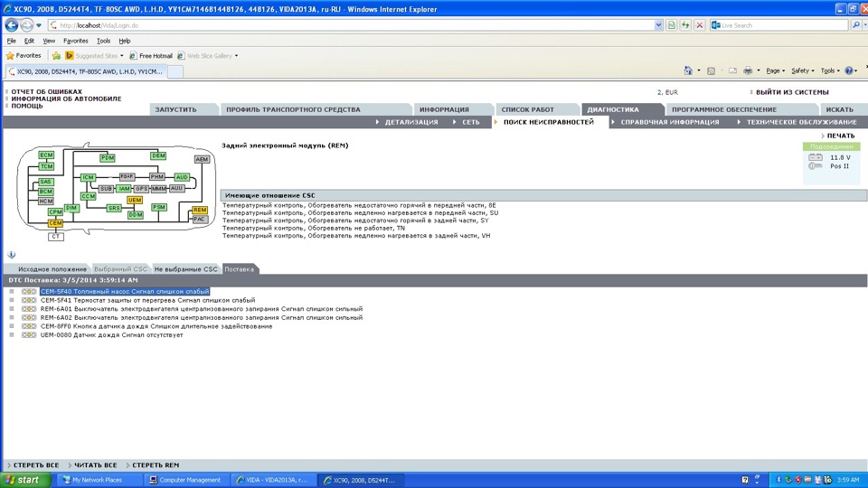Click the status icon next to CEM-5F40 code
The width and height of the screenshot is (868, 488).
[29, 292]
